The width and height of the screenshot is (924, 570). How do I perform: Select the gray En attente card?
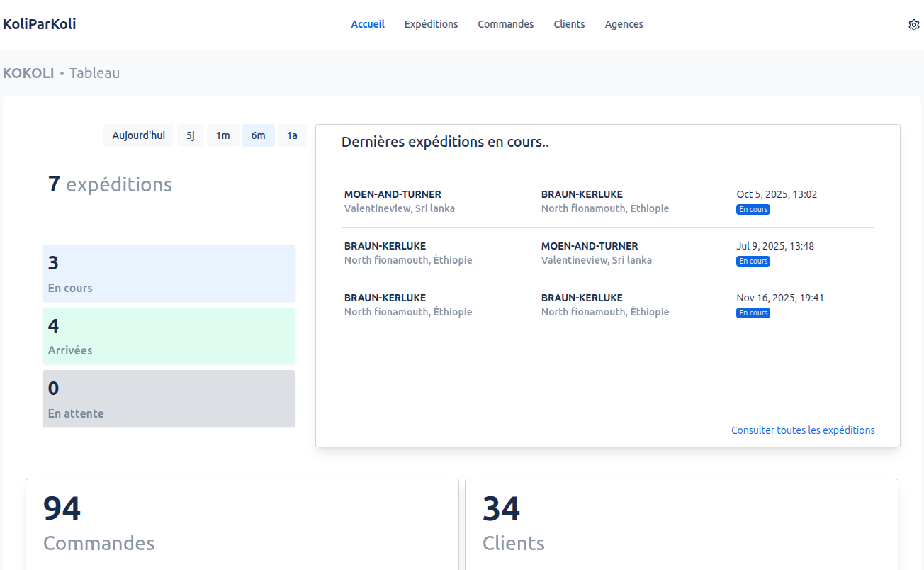(x=169, y=399)
